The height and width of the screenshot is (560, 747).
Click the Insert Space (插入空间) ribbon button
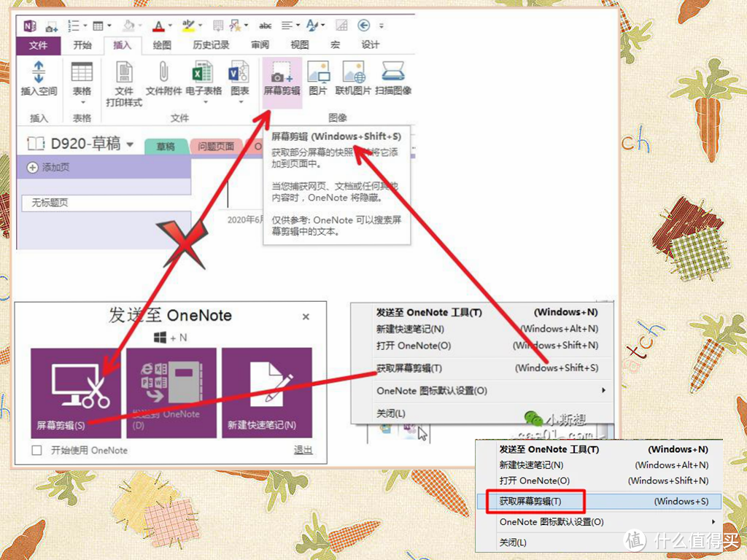[39, 79]
